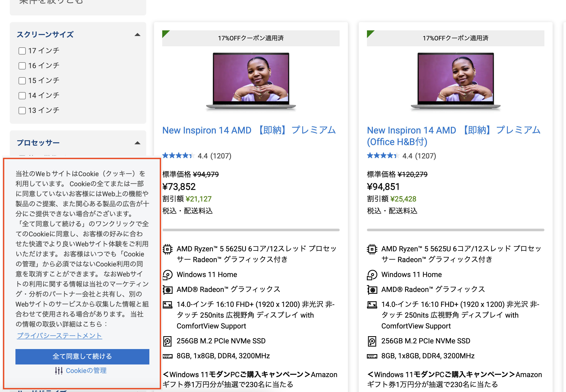Click 4.4 (1207) review count, Office H&B product
The image size is (566, 392).
coord(419,156)
